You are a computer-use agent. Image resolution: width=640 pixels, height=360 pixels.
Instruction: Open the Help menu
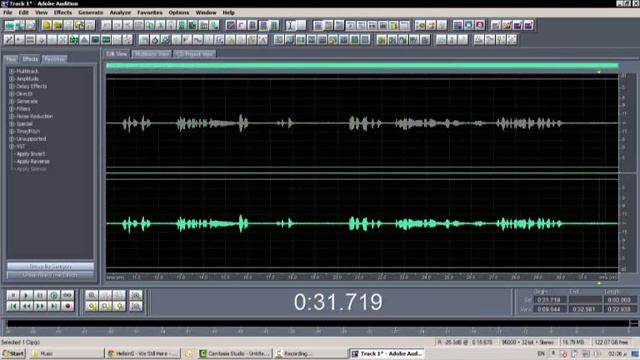229,12
